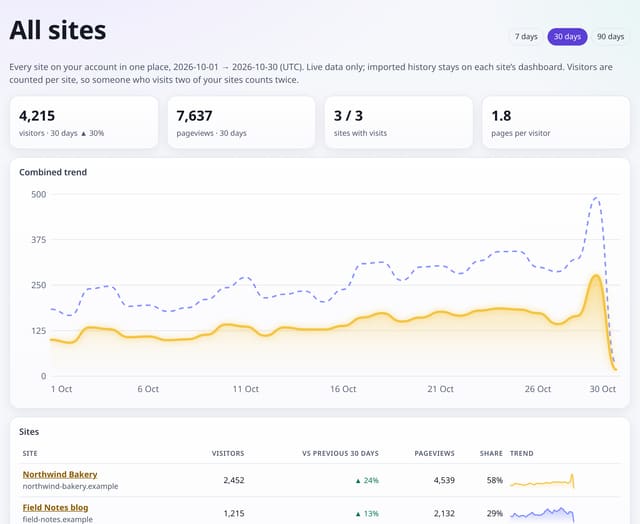Click the VISITORS column header
The width and height of the screenshot is (640, 524).
[x=228, y=453]
